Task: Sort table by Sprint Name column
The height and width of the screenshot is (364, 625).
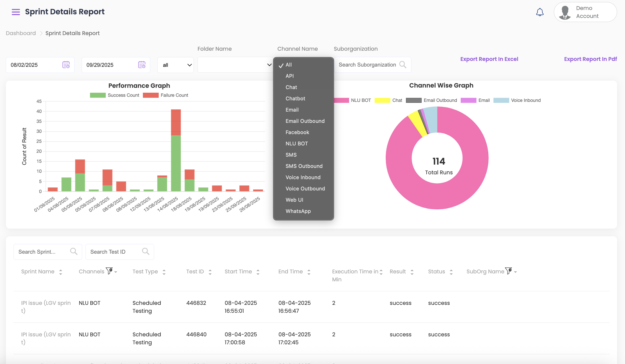Action: click(x=60, y=272)
